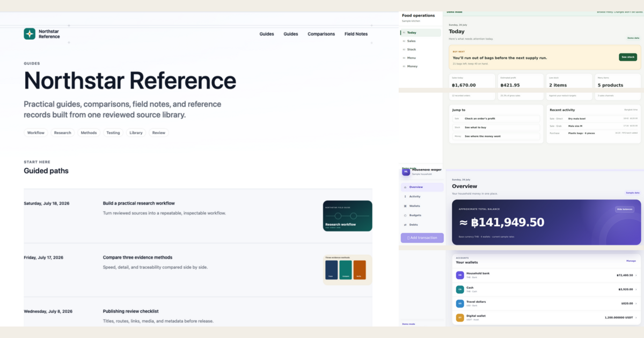Screen dimensions: 644x338
Task: Click Saturday, July 18, 2026 date
Action: pos(47,203)
